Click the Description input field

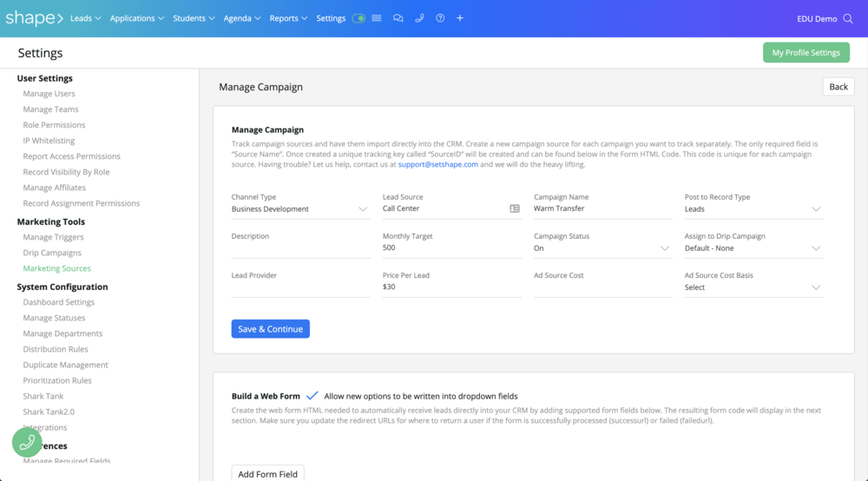tap(300, 248)
